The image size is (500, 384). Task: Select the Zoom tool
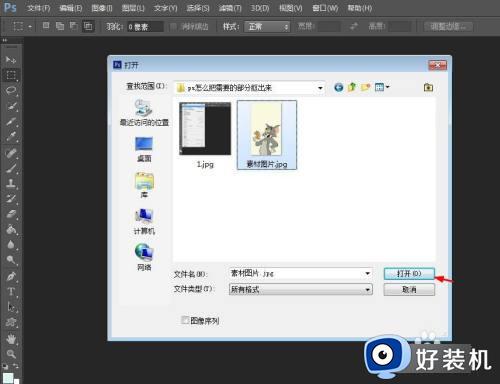pyautogui.click(x=11, y=354)
